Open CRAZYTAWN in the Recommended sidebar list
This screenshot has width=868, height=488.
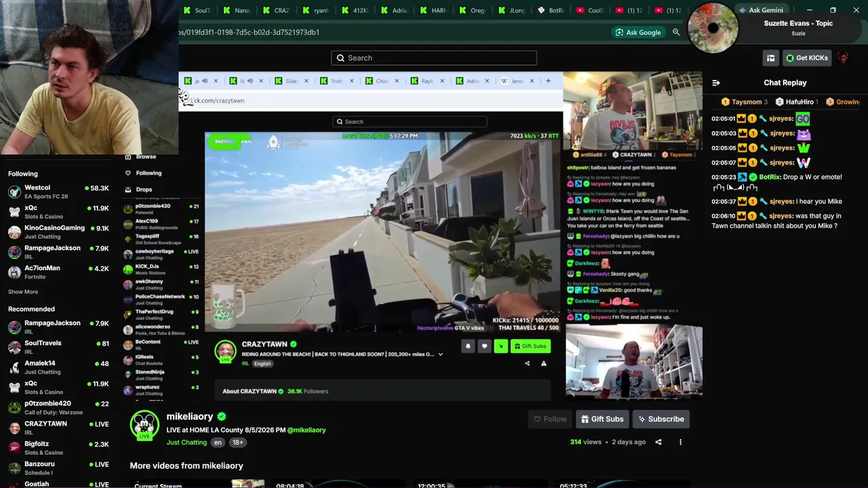tap(58, 428)
